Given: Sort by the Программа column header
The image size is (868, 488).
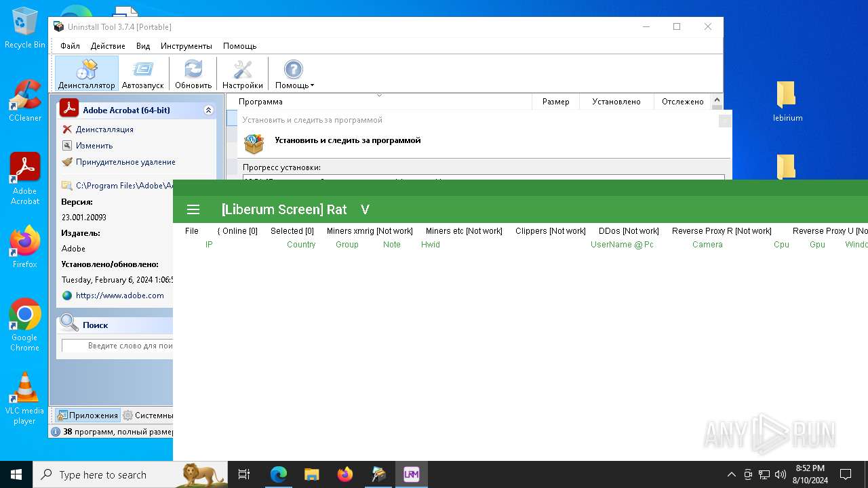Looking at the screenshot, I should [x=379, y=102].
